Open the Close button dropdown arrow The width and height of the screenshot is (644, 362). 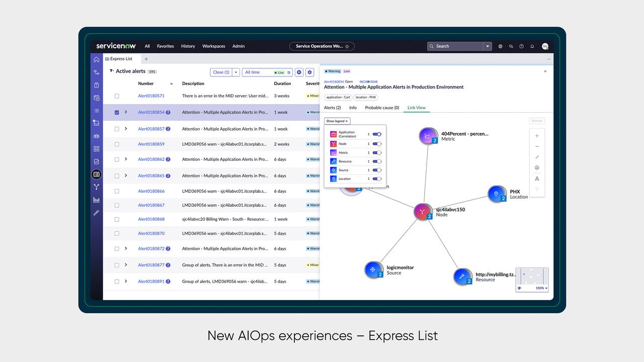coord(235,72)
